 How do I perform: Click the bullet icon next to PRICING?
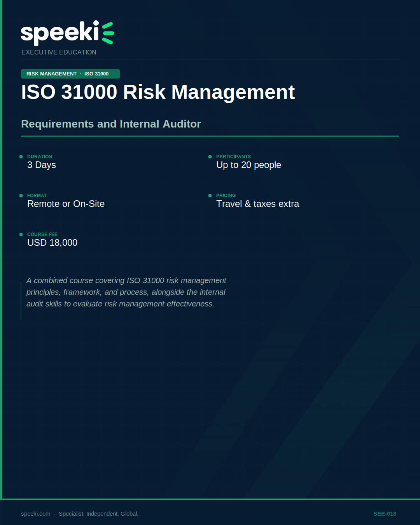[x=210, y=196]
